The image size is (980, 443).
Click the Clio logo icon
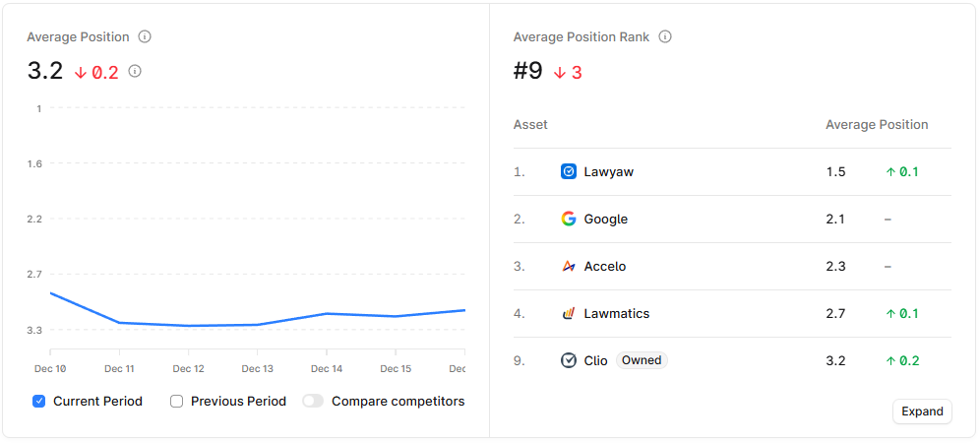click(569, 360)
